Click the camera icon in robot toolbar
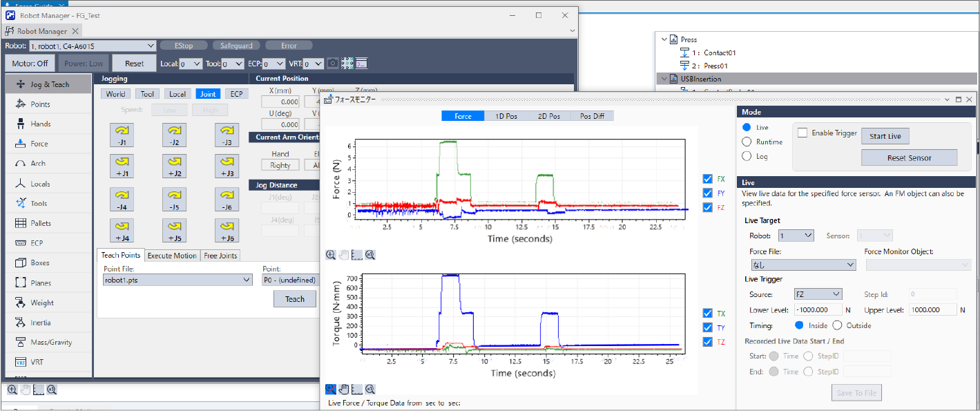This screenshot has width=980, height=411. coord(332,64)
